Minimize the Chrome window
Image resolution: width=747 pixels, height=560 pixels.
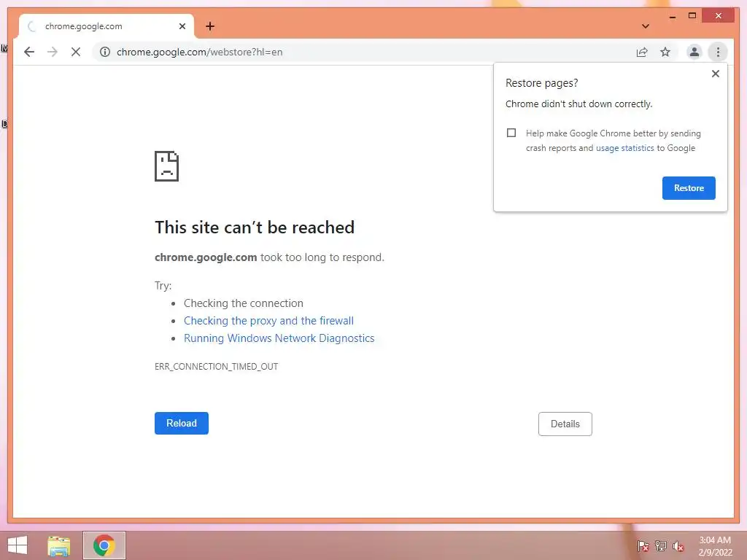672,16
